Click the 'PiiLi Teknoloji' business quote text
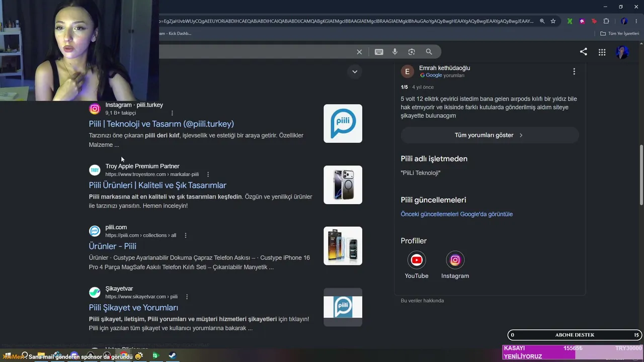The height and width of the screenshot is (362, 644). pyautogui.click(x=421, y=173)
